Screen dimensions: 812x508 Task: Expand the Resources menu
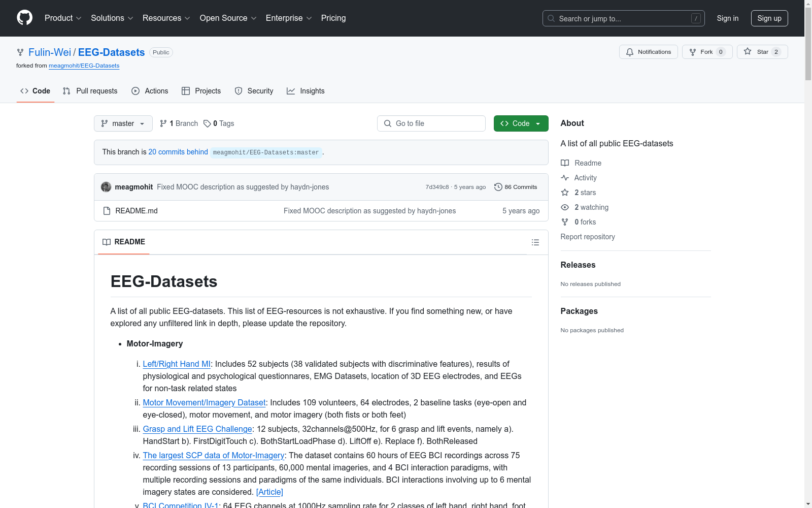166,18
